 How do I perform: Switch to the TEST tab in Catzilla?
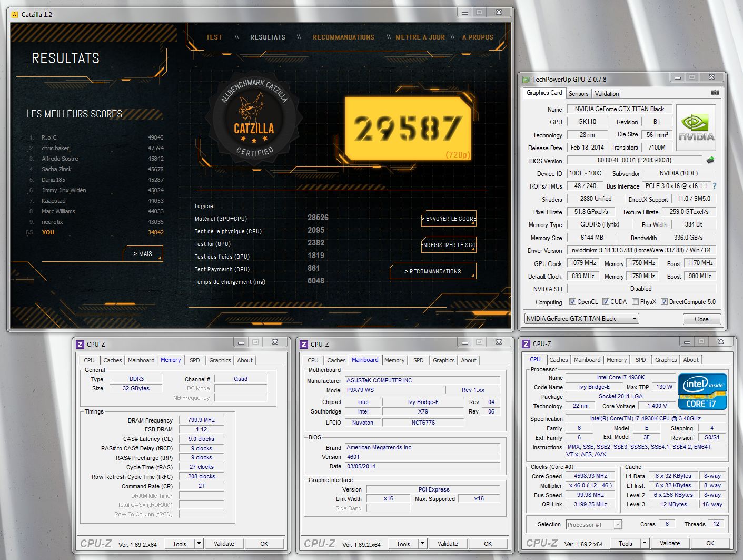pos(214,37)
